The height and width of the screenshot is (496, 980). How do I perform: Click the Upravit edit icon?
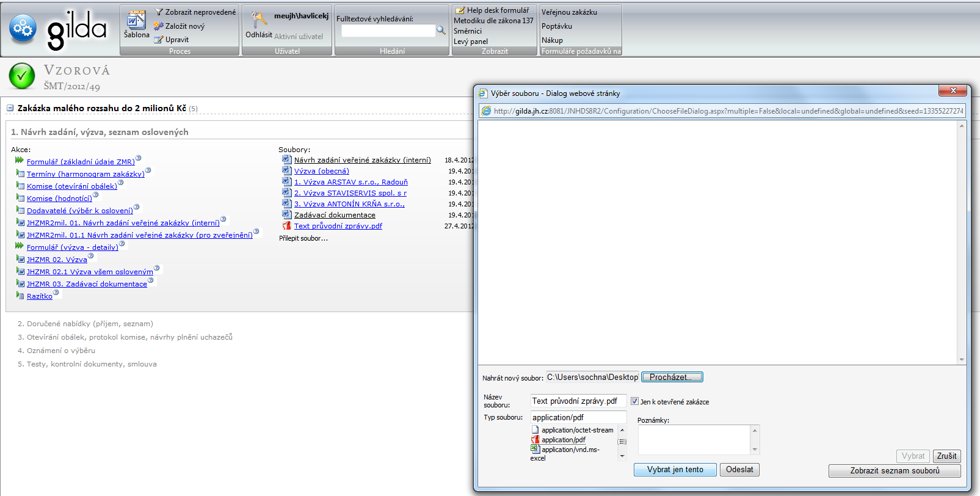(159, 40)
